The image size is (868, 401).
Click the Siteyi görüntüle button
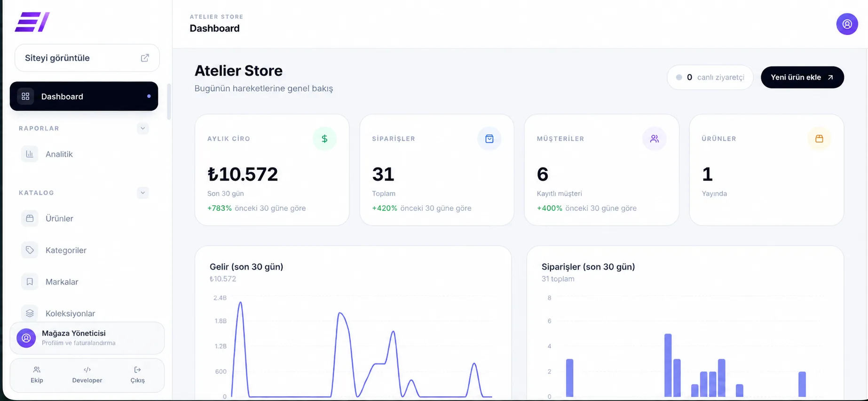(87, 58)
